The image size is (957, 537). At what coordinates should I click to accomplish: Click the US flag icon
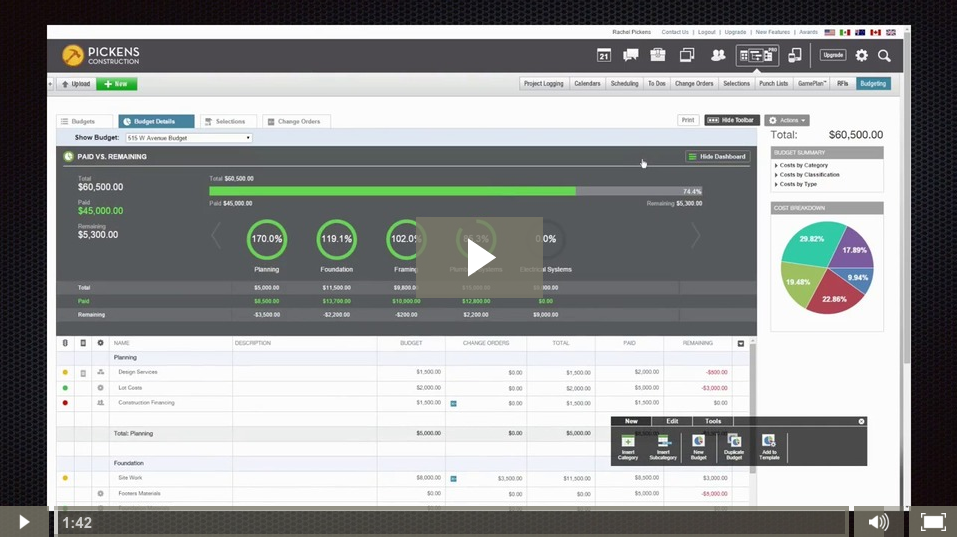point(829,32)
